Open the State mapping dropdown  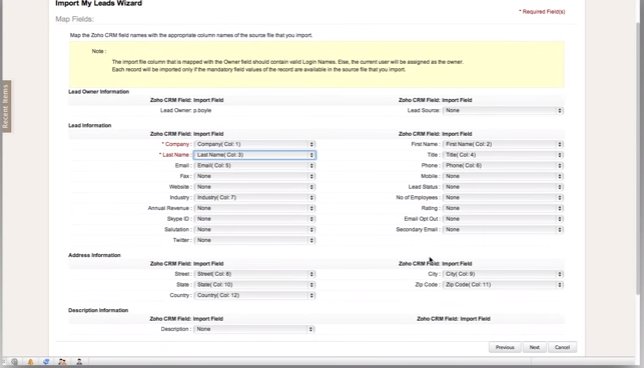pos(255,285)
